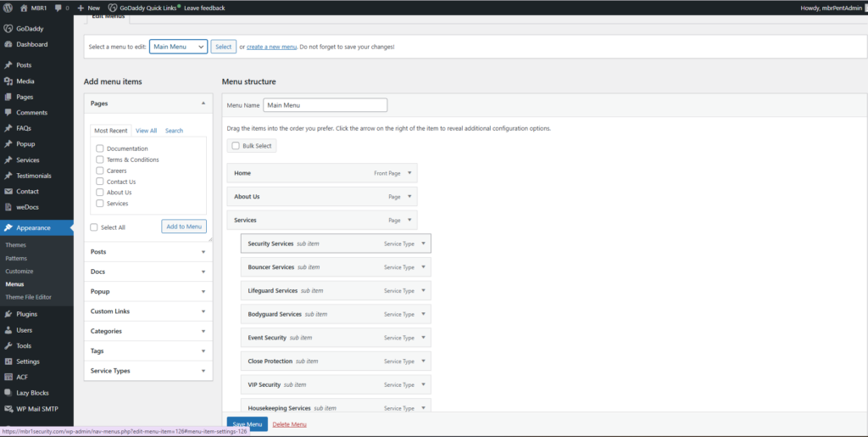Open the Theme File Editor submenu
This screenshot has width=868, height=437.
pyautogui.click(x=28, y=297)
